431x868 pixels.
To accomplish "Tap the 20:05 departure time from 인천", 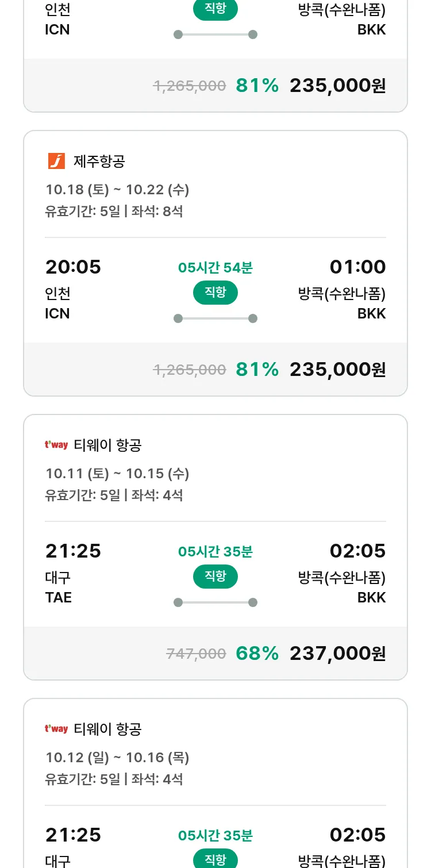I will (x=73, y=267).
